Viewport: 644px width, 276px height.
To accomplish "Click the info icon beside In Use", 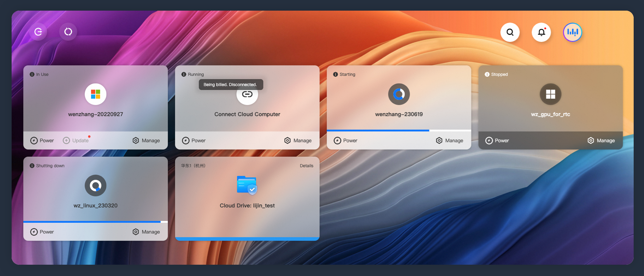I will click(x=32, y=74).
